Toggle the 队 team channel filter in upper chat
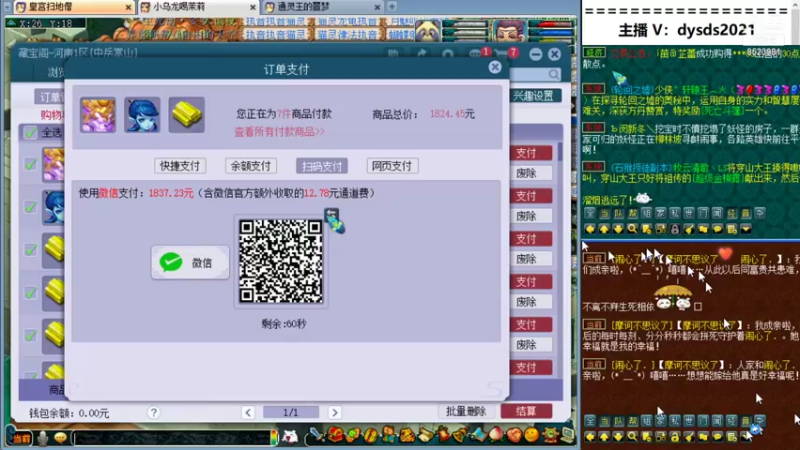The height and width of the screenshot is (450, 800). [618, 213]
